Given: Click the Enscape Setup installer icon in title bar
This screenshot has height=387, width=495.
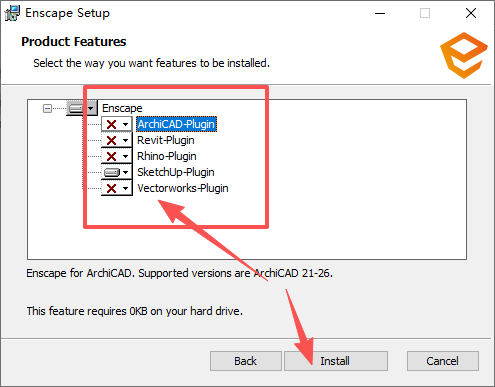Looking at the screenshot, I should (x=12, y=13).
